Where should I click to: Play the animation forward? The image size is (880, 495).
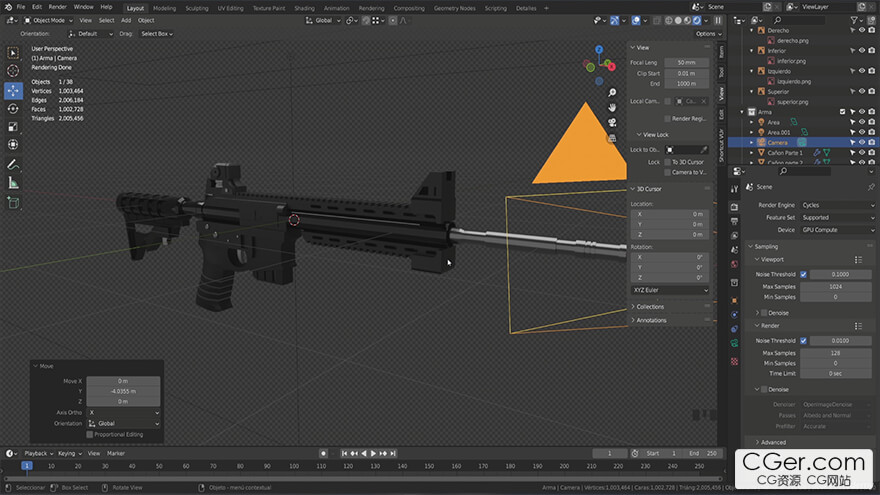(x=373, y=453)
